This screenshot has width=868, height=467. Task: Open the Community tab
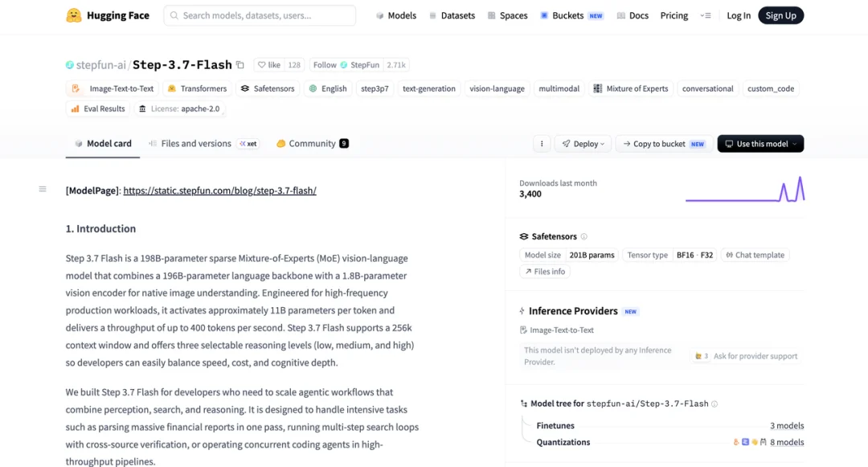point(312,143)
